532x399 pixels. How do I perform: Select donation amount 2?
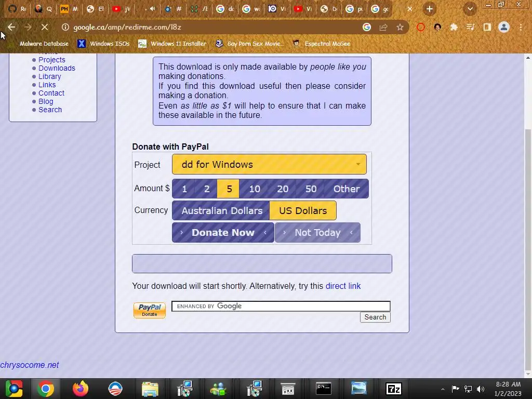[x=207, y=189]
